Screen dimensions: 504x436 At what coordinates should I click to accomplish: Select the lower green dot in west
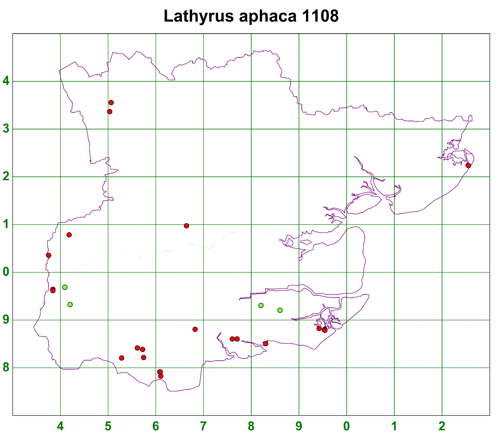click(70, 305)
